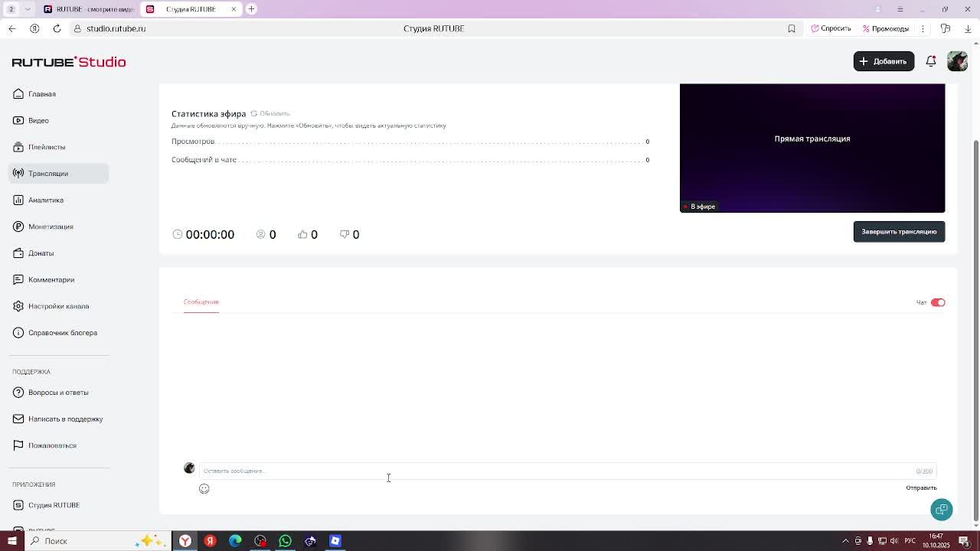Click the Написать в поддержку envelope icon
The height and width of the screenshot is (551, 980).
(18, 419)
